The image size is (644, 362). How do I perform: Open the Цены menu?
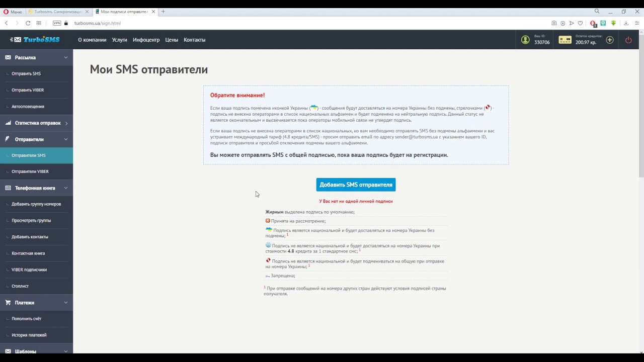tap(172, 40)
